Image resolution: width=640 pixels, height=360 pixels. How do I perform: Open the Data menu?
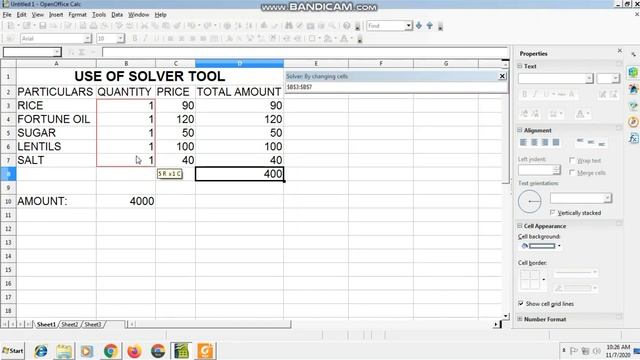pos(117,15)
